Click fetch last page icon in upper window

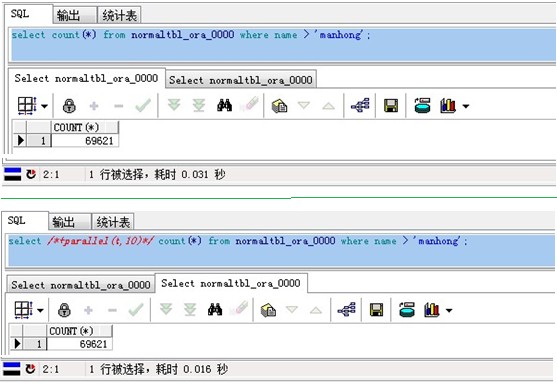tap(199, 106)
